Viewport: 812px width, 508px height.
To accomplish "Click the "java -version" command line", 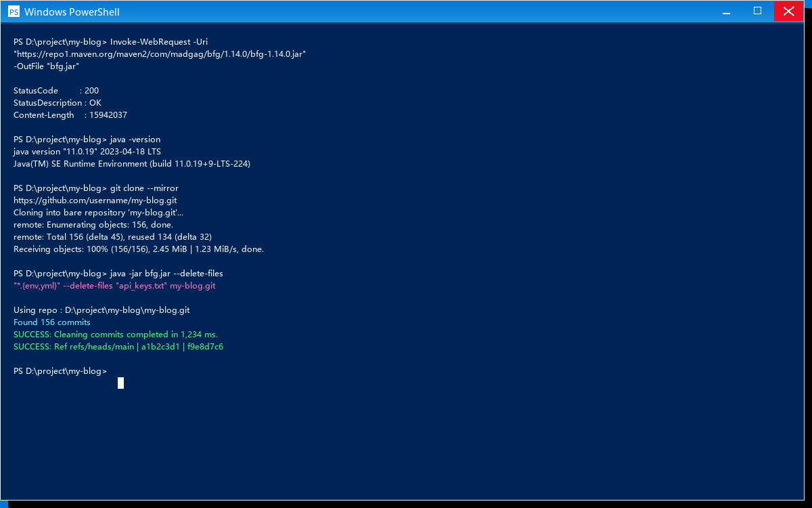I will pyautogui.click(x=87, y=140).
